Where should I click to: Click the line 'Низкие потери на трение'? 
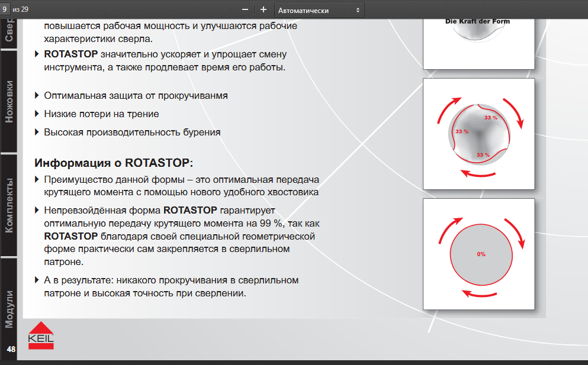point(101,114)
